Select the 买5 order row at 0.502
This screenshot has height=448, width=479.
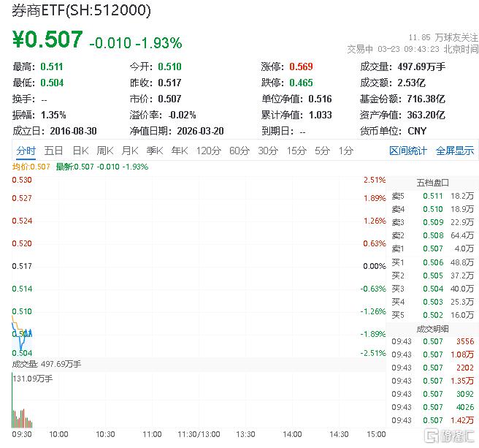(432, 315)
